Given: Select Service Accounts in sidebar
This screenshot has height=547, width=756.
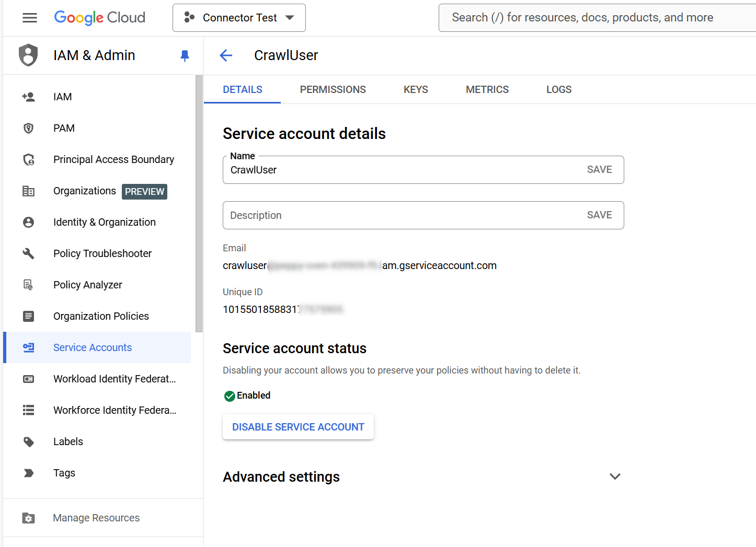Looking at the screenshot, I should pos(97,347).
